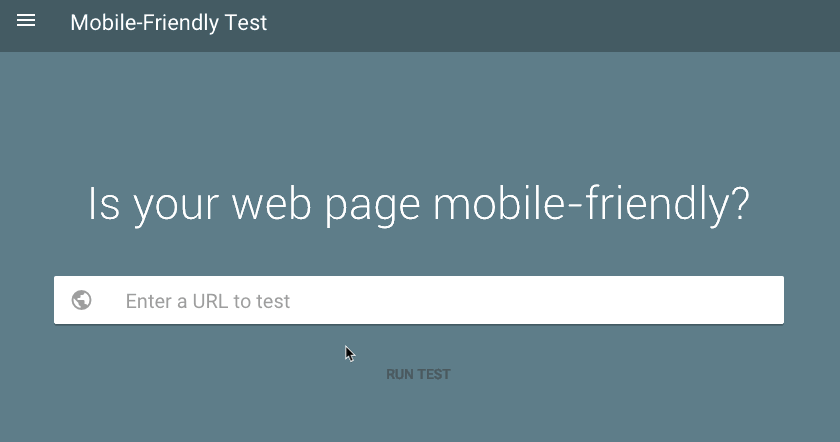840x442 pixels.
Task: Open the hamburger navigation menu
Action: click(26, 21)
